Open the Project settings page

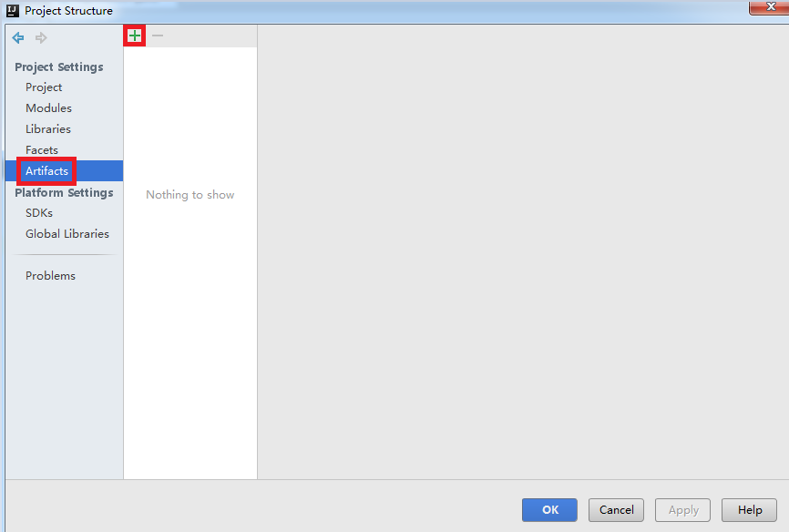coord(44,87)
